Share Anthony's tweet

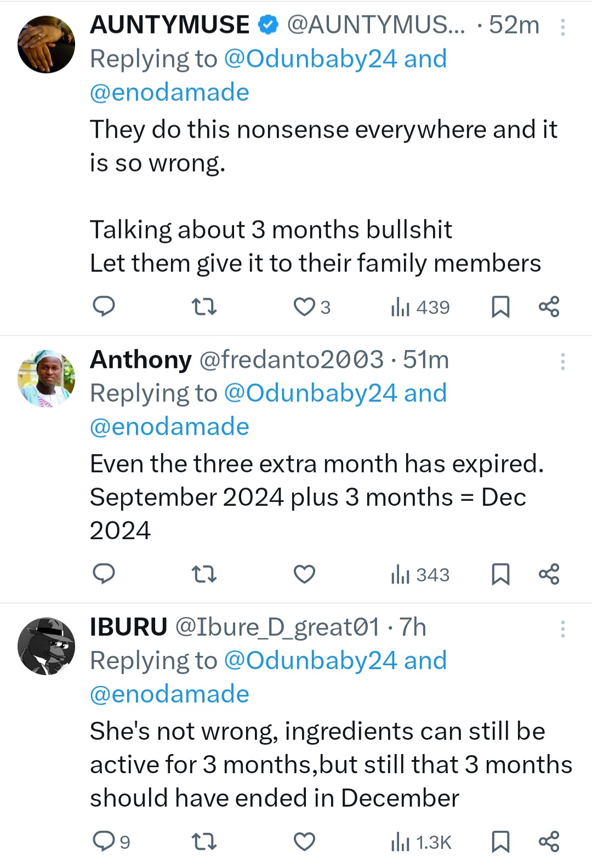click(x=549, y=574)
